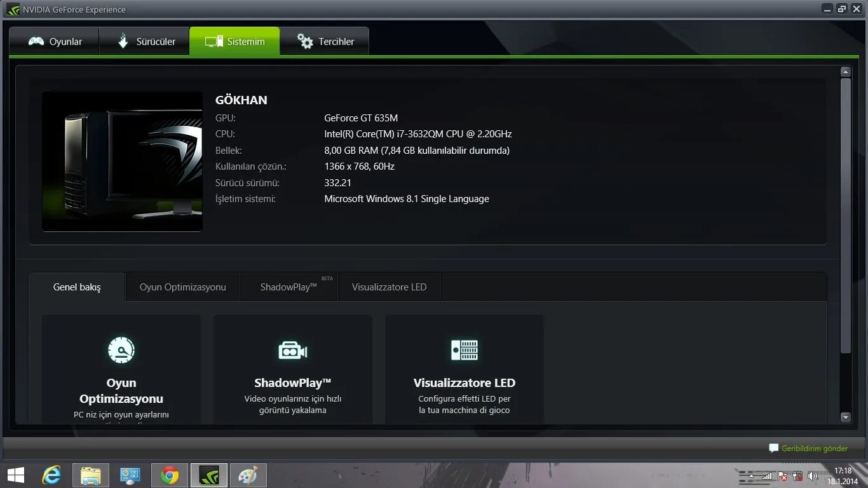Click GeForce Experience taskbar icon

tap(209, 475)
